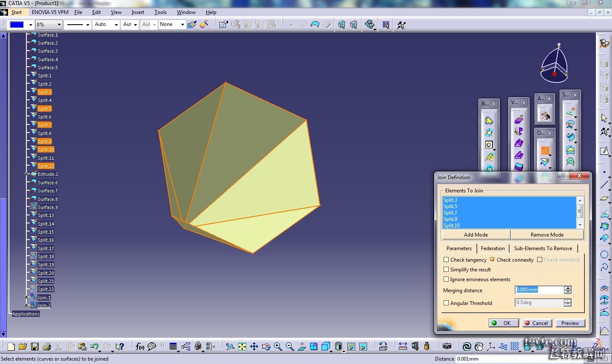Screen dimensions: 612x364
Task: Click the Remove Mode button
Action: pos(547,234)
